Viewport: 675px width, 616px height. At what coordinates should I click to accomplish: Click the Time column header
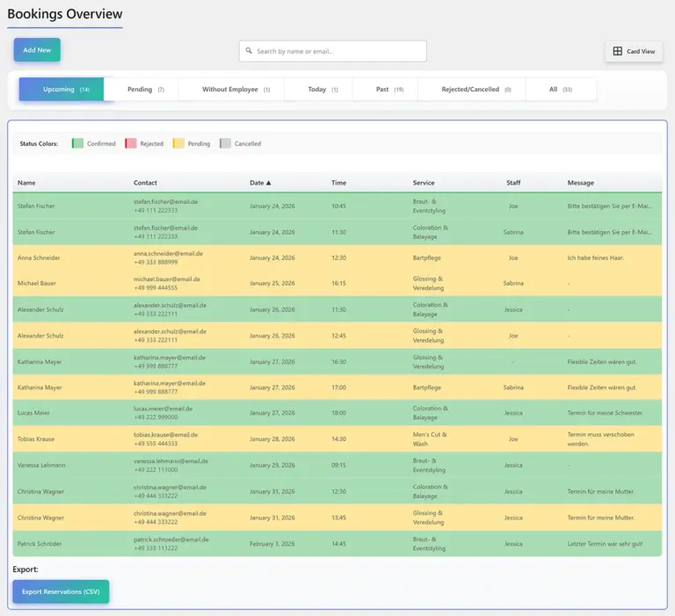pos(338,183)
